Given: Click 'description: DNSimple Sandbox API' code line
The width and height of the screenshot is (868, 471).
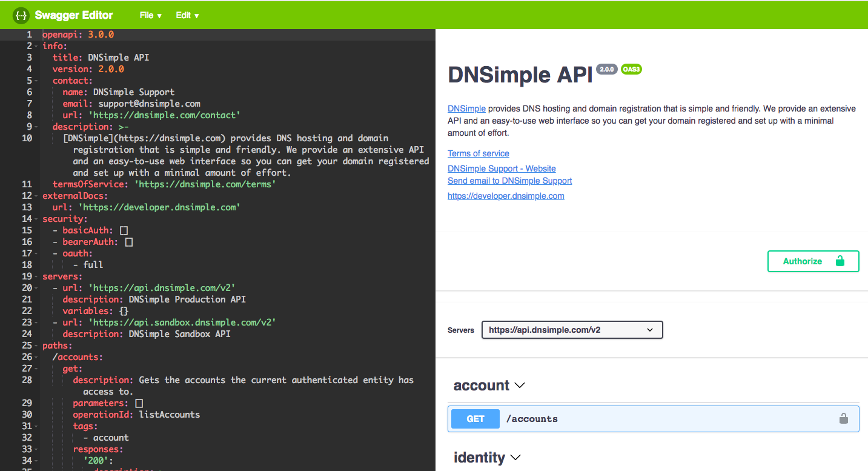Looking at the screenshot, I should 147,334.
